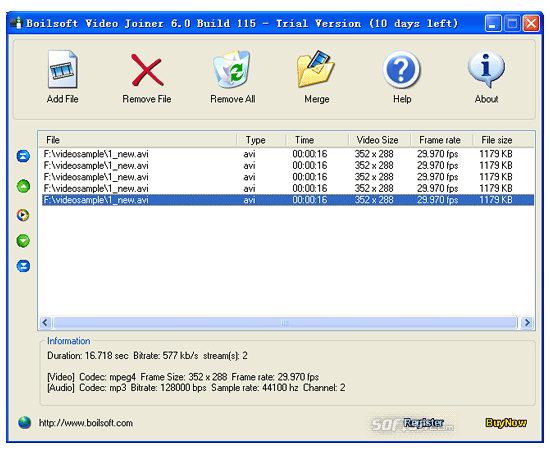Screen dimensions: 550x450
Task: Play the selected video file
Action: coord(23,215)
